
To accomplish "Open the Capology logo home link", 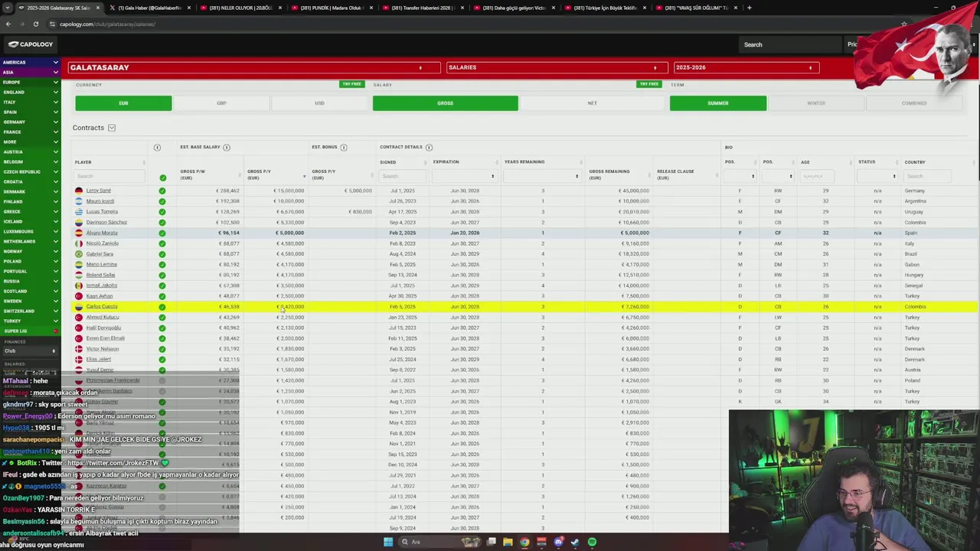I will [x=31, y=44].
